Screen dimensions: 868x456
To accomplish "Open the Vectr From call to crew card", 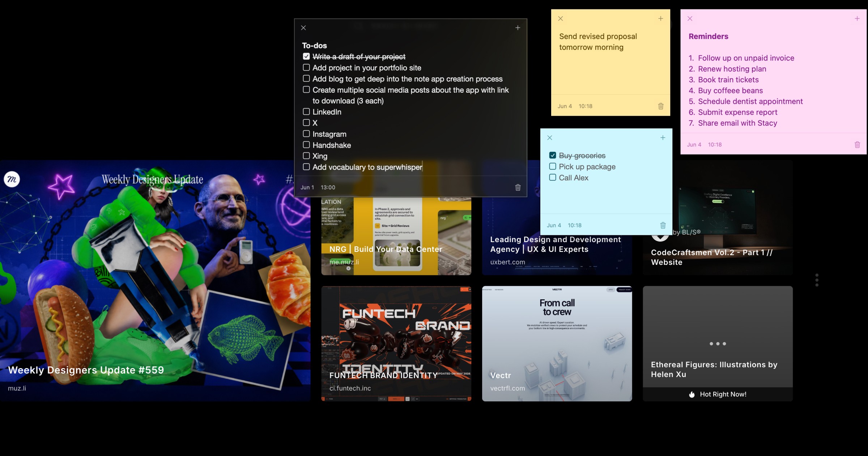I will point(557,343).
